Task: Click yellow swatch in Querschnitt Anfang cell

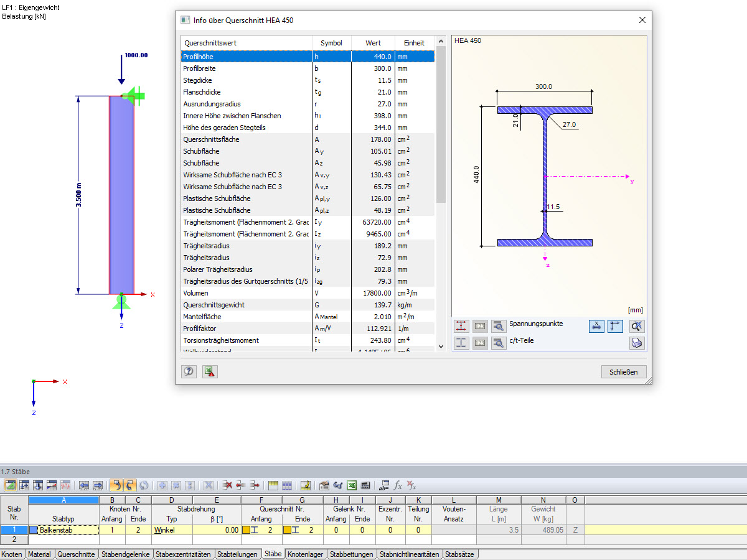Action: pyautogui.click(x=246, y=530)
